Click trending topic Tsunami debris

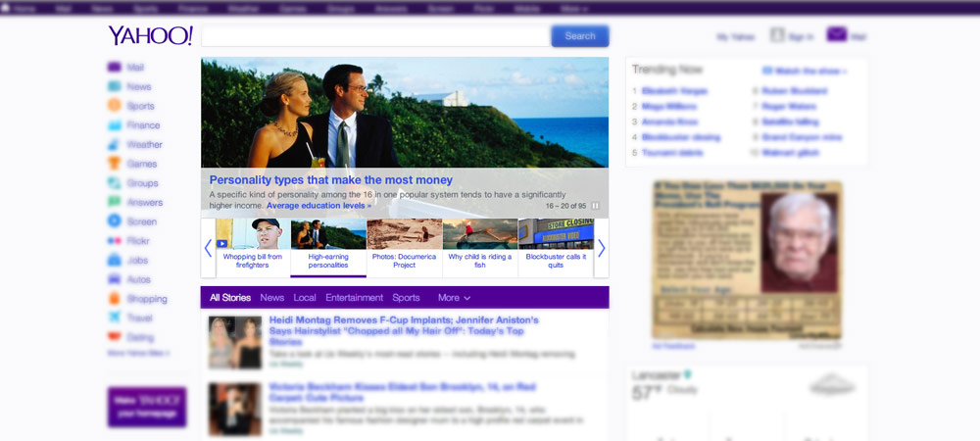tap(672, 153)
